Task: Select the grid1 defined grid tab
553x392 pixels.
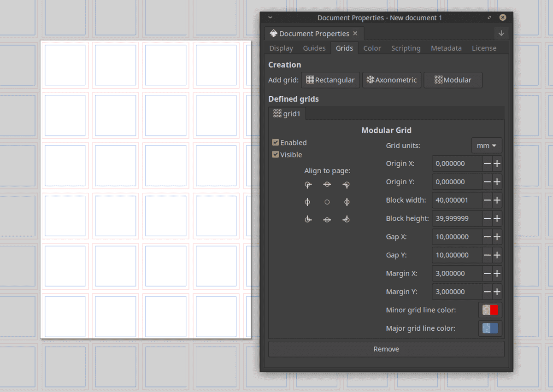Action: pyautogui.click(x=287, y=114)
